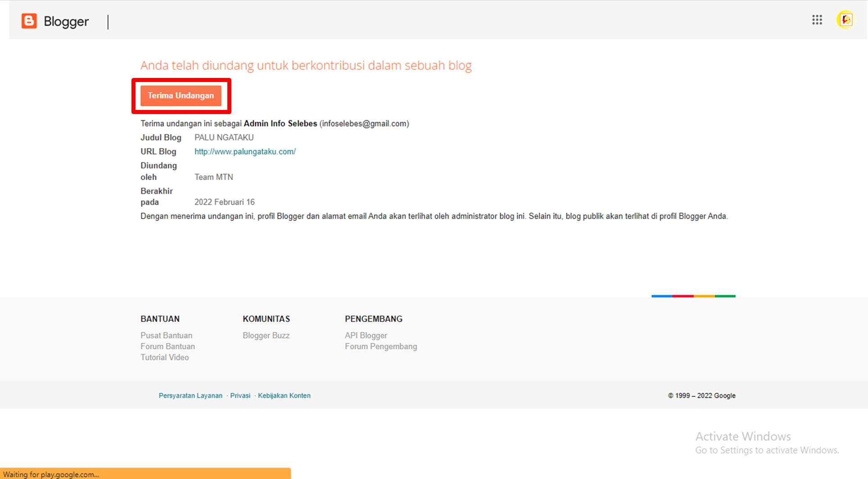Click the 'URL Blog' label
This screenshot has width=868, height=479.
pyautogui.click(x=158, y=151)
